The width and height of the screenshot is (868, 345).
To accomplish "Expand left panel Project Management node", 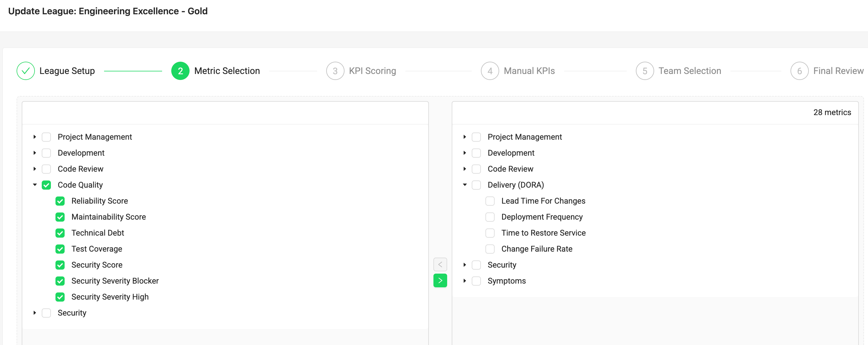I will [x=35, y=137].
